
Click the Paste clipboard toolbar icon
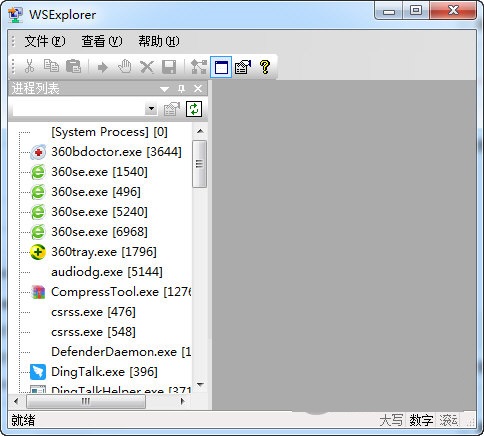point(73,66)
